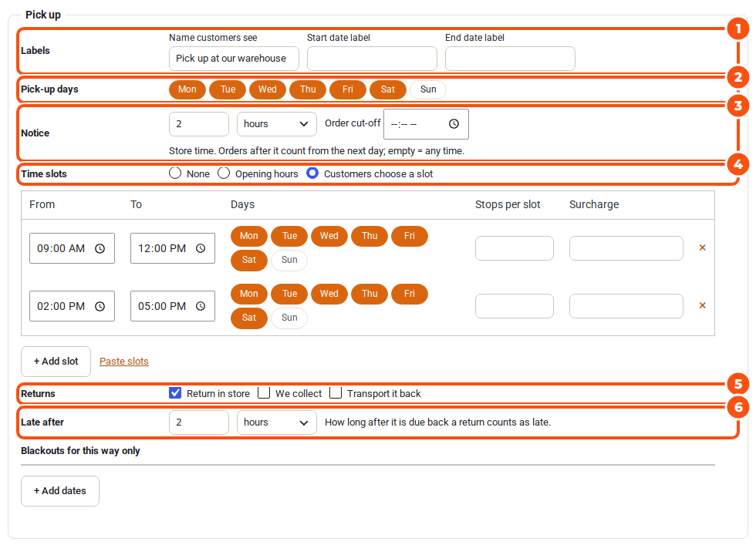Image resolution: width=756 pixels, height=552 pixels.
Task: Click the + Add dates button
Action: [x=60, y=491]
